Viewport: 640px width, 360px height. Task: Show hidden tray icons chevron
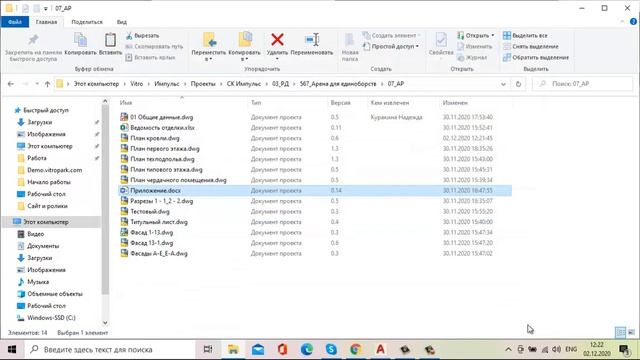(x=508, y=349)
